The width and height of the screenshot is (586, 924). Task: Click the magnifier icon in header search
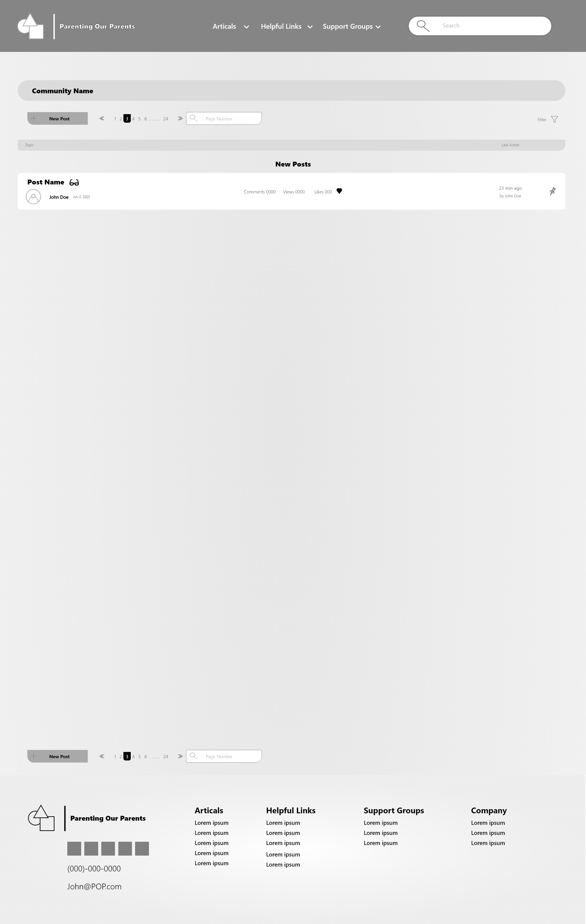coord(423,26)
